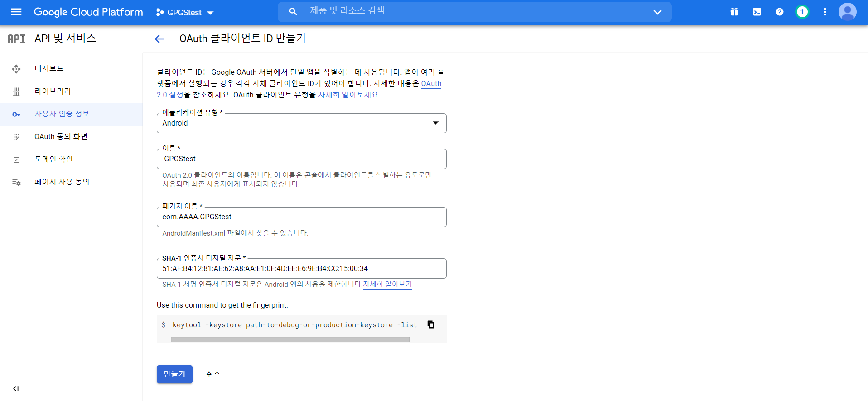Click the keytool command text
Screen dimensions: 868x401
tap(295, 325)
